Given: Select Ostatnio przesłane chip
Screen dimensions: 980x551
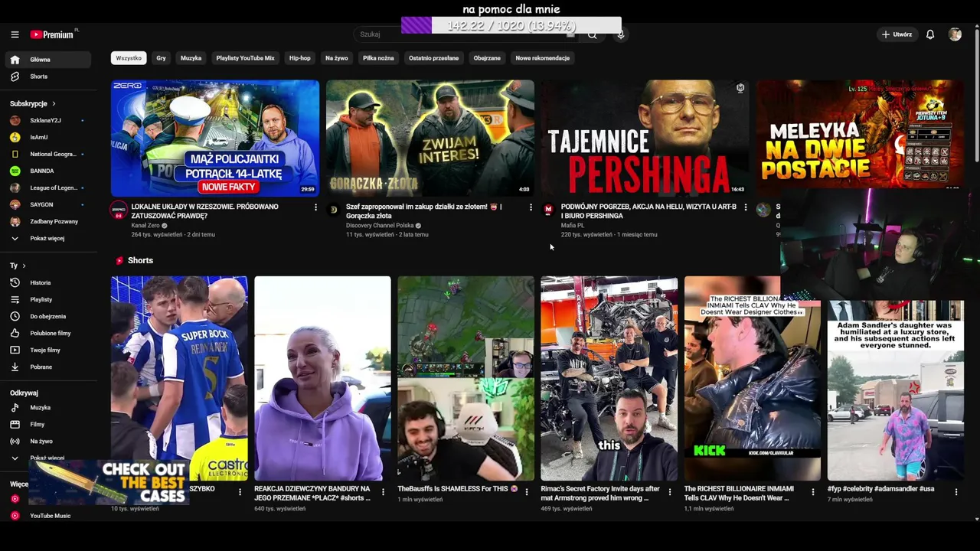Looking at the screenshot, I should click(433, 58).
